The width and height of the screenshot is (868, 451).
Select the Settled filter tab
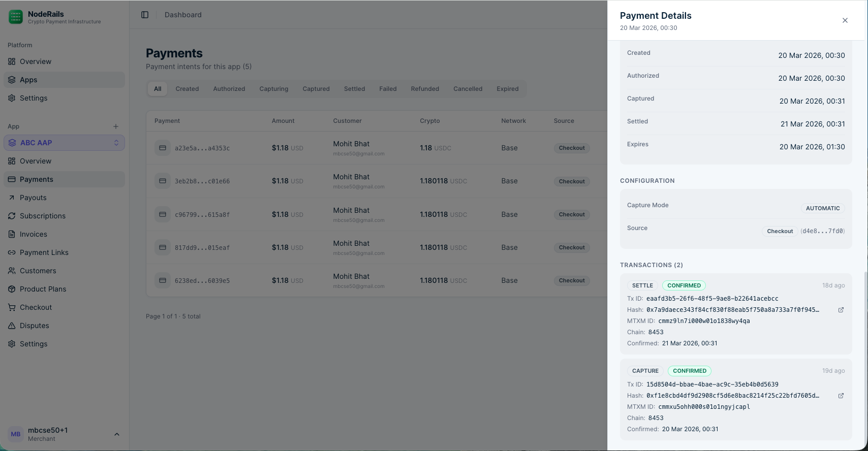(x=354, y=89)
